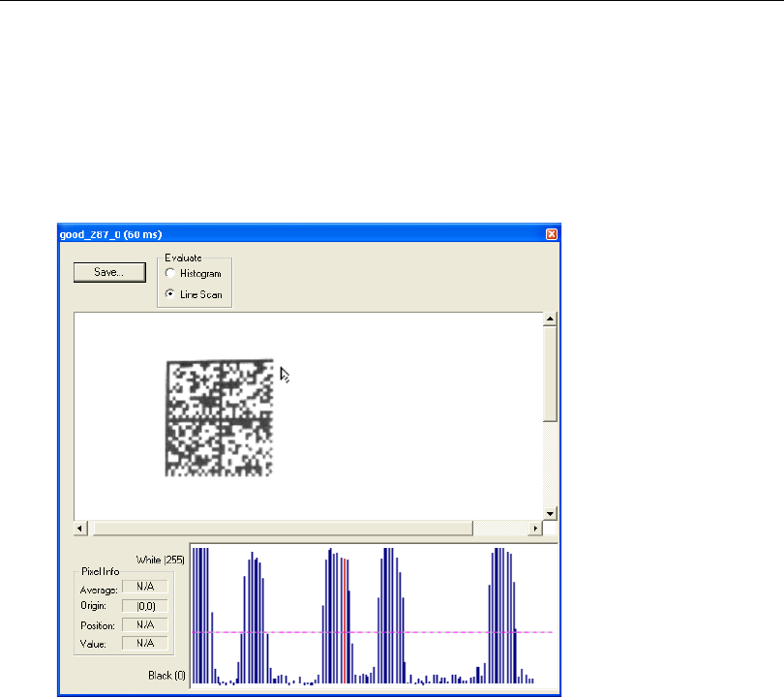Screen dimensions: 784x697
Task: Click the vertical scrollbar up arrow
Action: point(550,319)
